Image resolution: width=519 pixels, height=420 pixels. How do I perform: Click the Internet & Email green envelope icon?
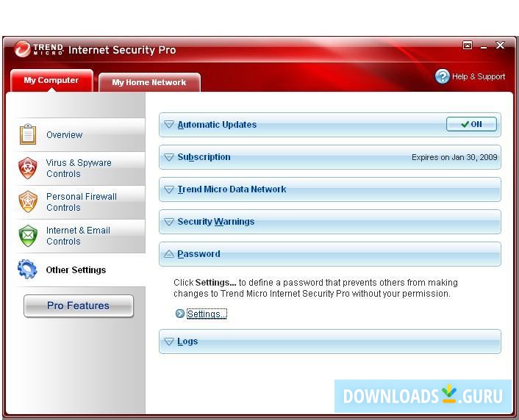[28, 236]
